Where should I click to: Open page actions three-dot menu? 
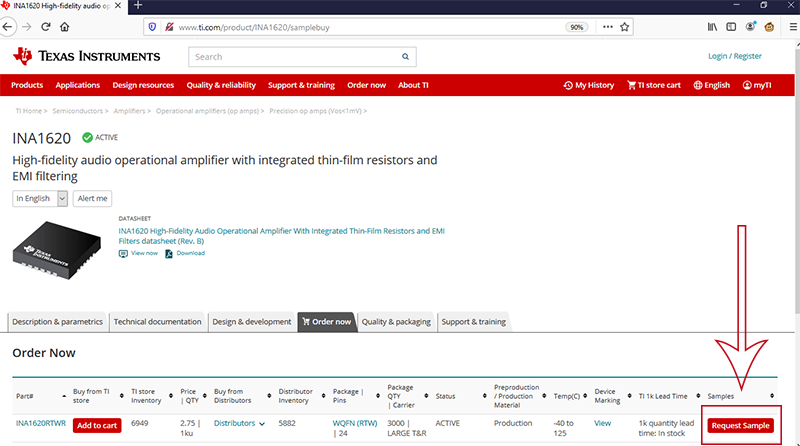pos(608,27)
